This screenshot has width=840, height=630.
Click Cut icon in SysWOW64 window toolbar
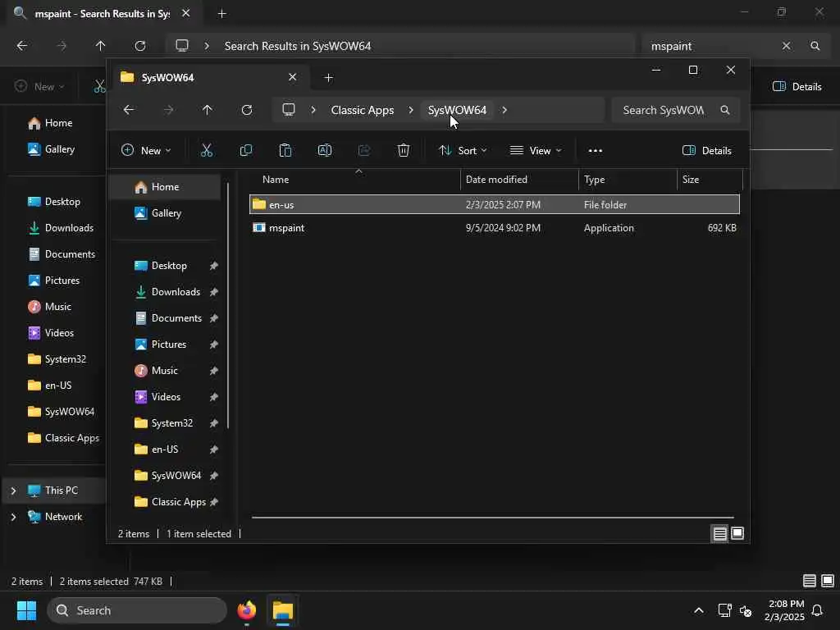tap(206, 151)
